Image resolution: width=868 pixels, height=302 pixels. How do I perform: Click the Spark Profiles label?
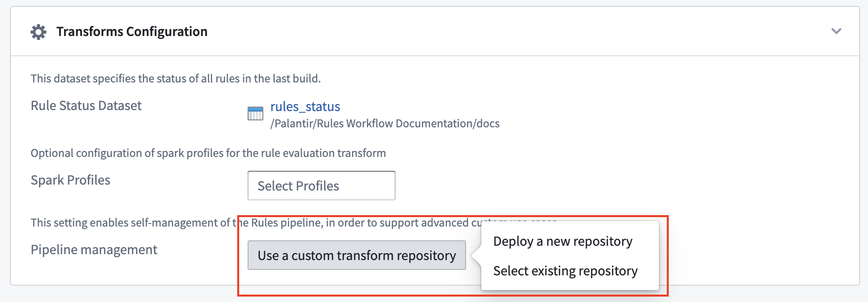71,180
